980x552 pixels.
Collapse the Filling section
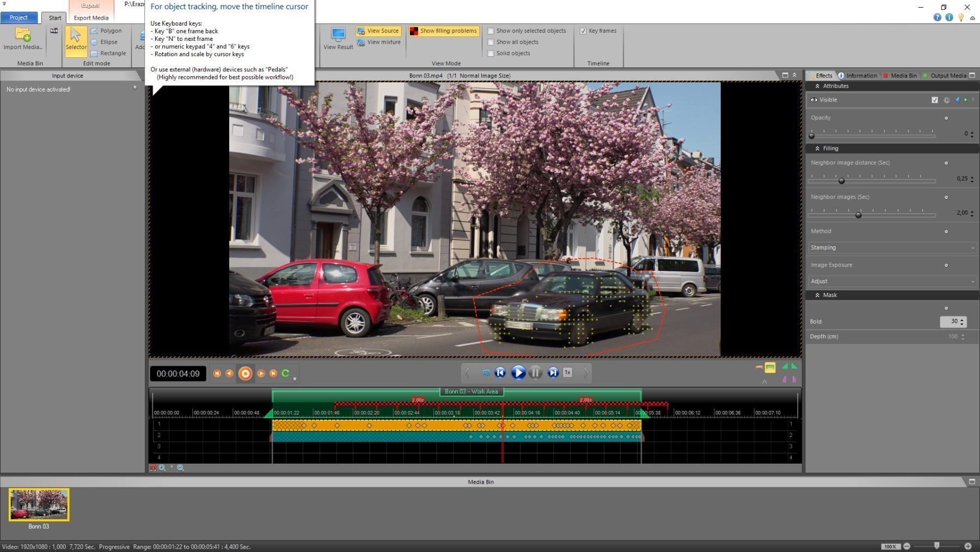[817, 148]
